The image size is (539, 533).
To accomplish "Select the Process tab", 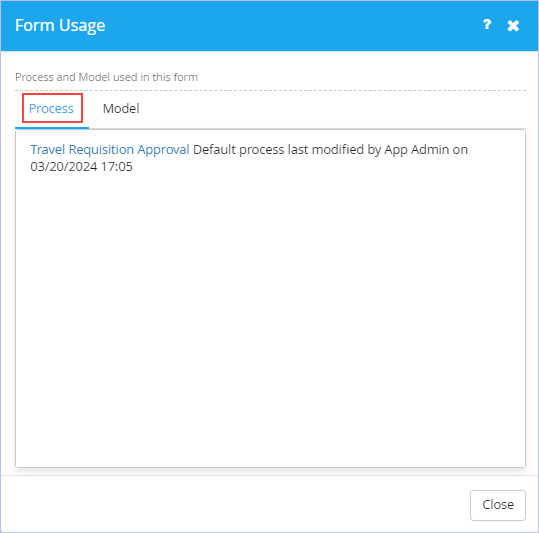I will click(x=51, y=109).
